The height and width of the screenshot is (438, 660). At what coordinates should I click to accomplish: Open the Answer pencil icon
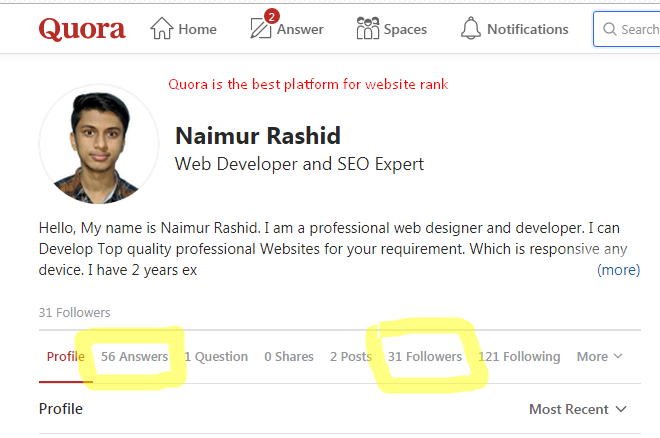pos(261,29)
